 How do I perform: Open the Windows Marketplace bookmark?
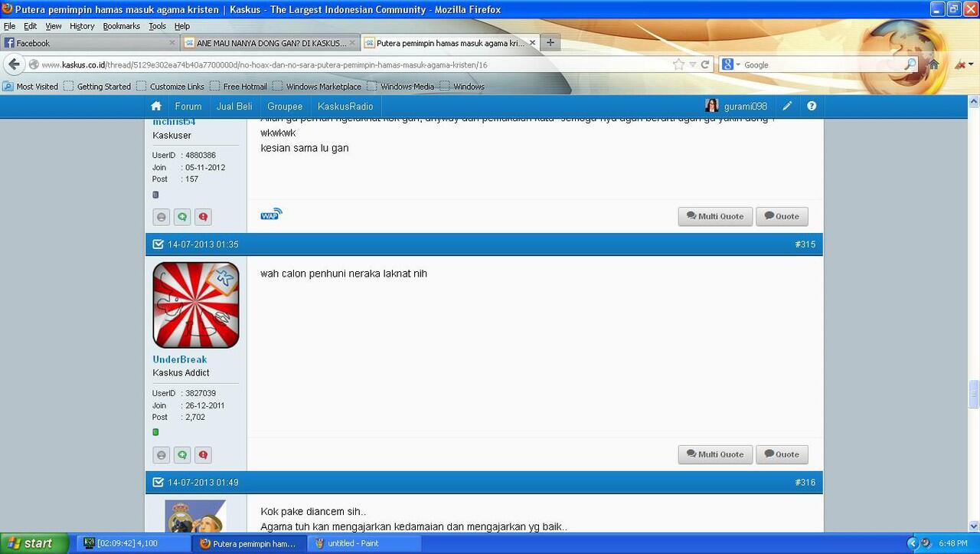[x=317, y=87]
